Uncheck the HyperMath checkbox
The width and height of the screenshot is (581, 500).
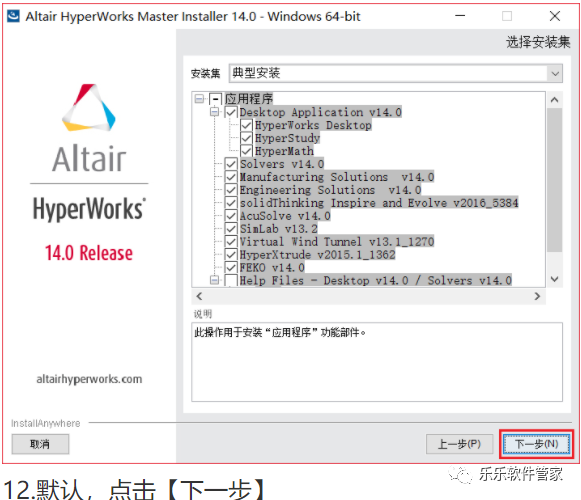pos(246,151)
